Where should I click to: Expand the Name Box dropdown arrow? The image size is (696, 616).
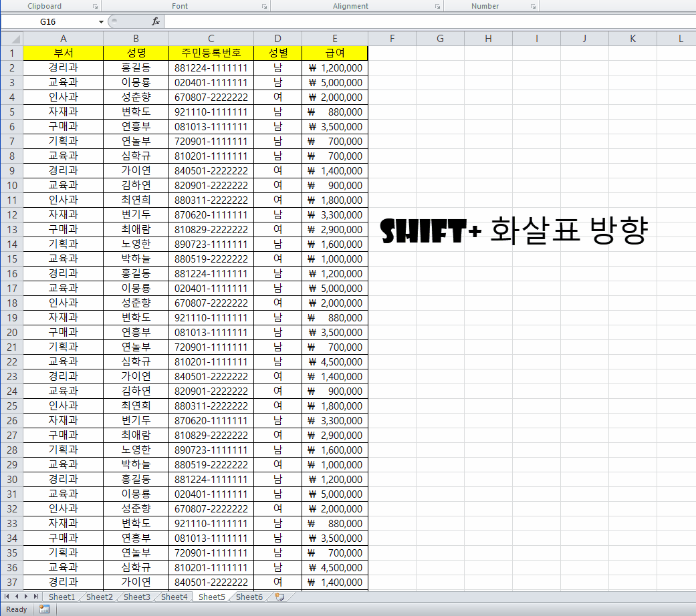coord(101,22)
